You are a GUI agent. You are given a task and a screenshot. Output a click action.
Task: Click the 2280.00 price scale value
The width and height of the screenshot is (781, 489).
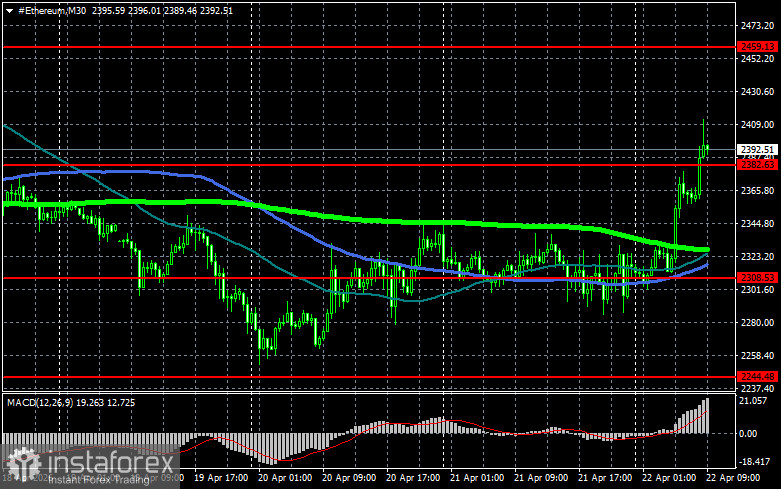pos(758,323)
